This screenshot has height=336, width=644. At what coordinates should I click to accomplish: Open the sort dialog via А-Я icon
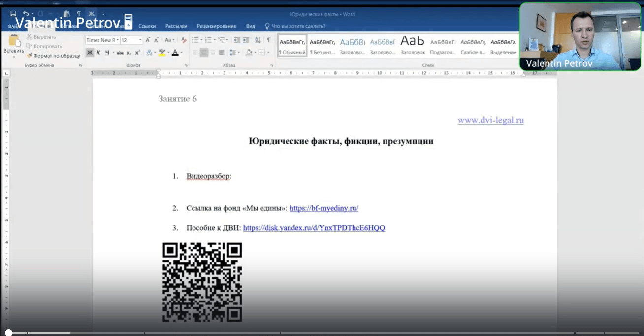[258, 40]
